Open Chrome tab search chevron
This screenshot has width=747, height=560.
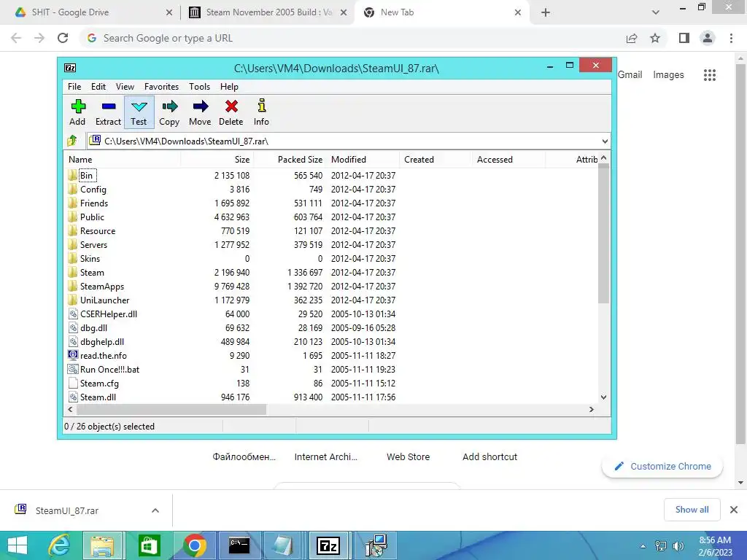[x=656, y=12]
